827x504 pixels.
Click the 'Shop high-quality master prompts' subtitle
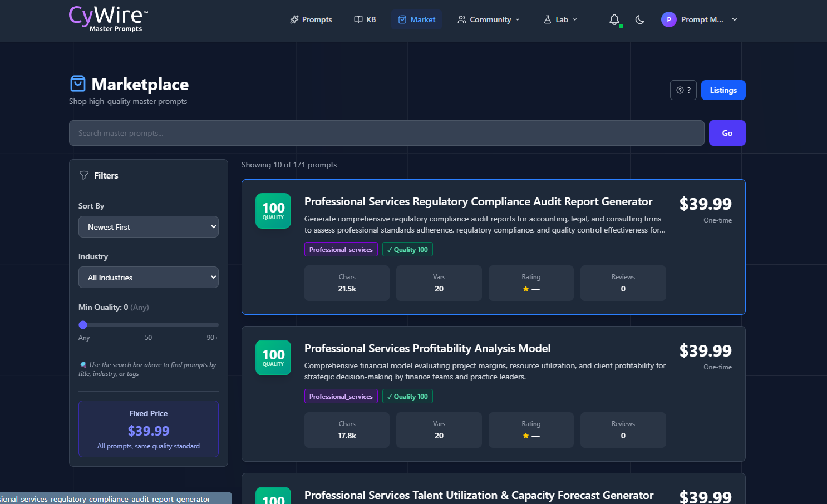pyautogui.click(x=128, y=101)
